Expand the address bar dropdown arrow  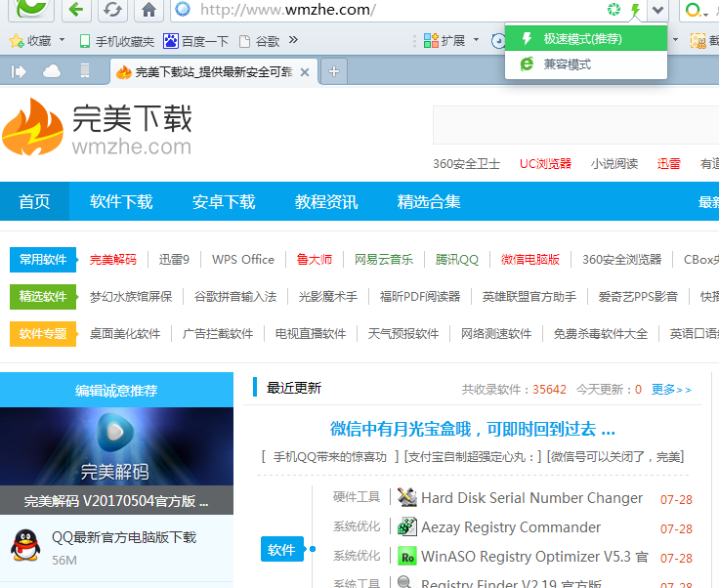tap(658, 10)
